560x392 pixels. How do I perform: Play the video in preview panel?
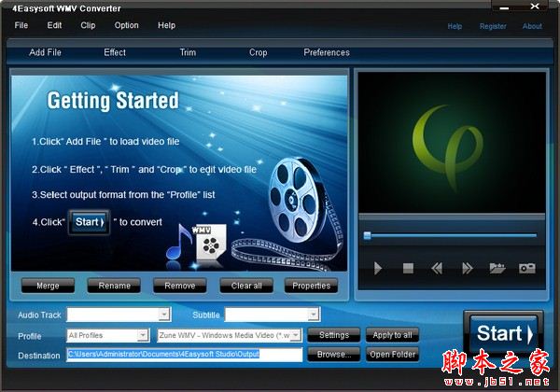tap(377, 268)
